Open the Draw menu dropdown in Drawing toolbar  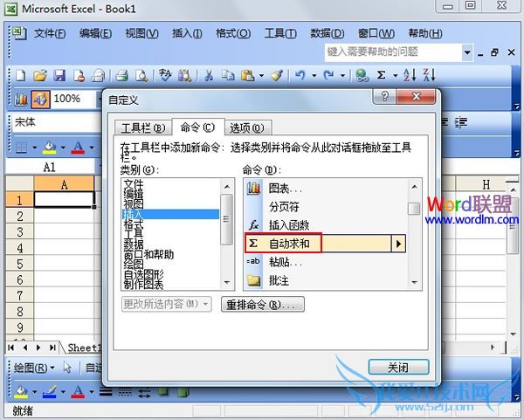[34, 368]
